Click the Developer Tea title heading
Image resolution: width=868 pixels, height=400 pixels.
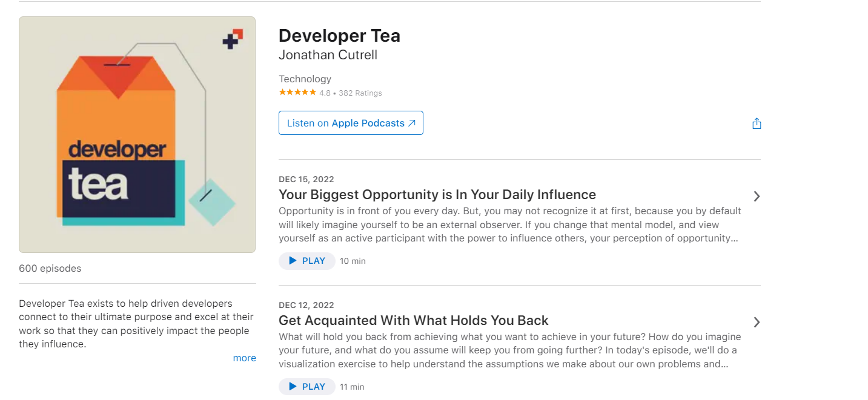[x=339, y=35]
